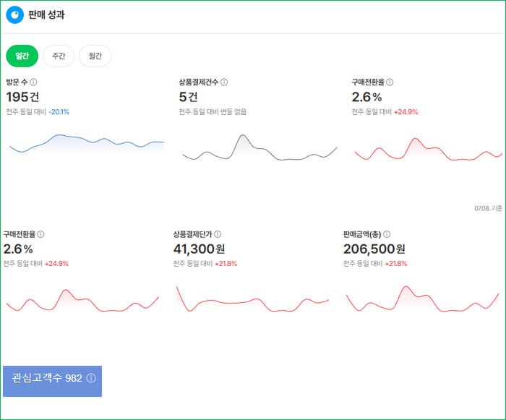The width and height of the screenshot is (506, 420).
Task: Click the 206,500원 sales amount value
Action: tap(374, 249)
